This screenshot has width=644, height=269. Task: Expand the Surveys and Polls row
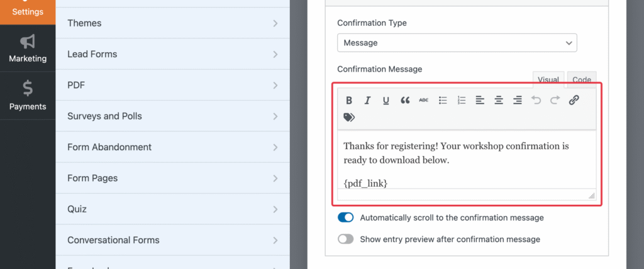click(x=172, y=116)
